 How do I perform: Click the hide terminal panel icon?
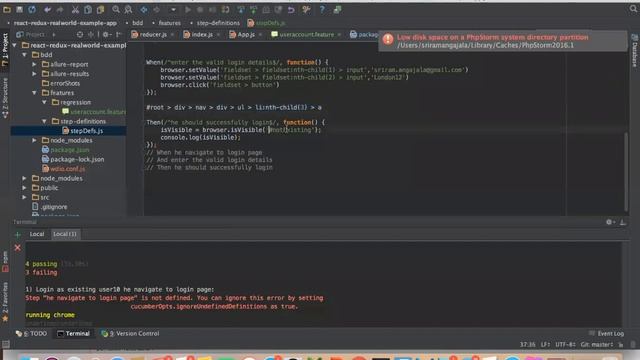622,222
